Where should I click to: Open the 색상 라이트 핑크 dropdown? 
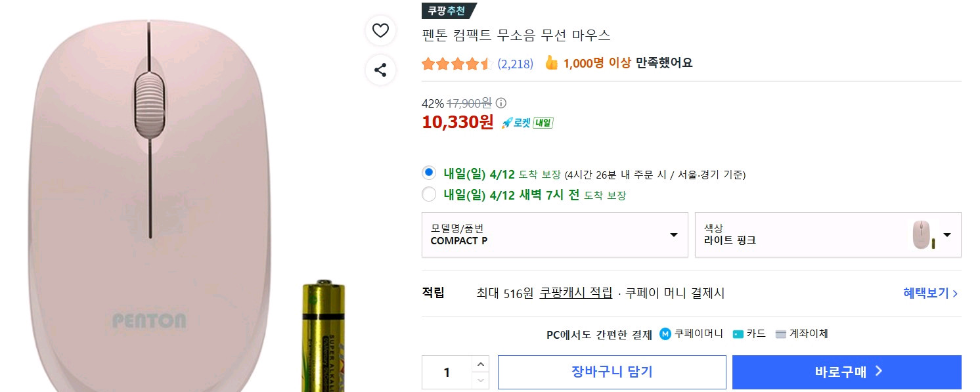click(x=828, y=235)
